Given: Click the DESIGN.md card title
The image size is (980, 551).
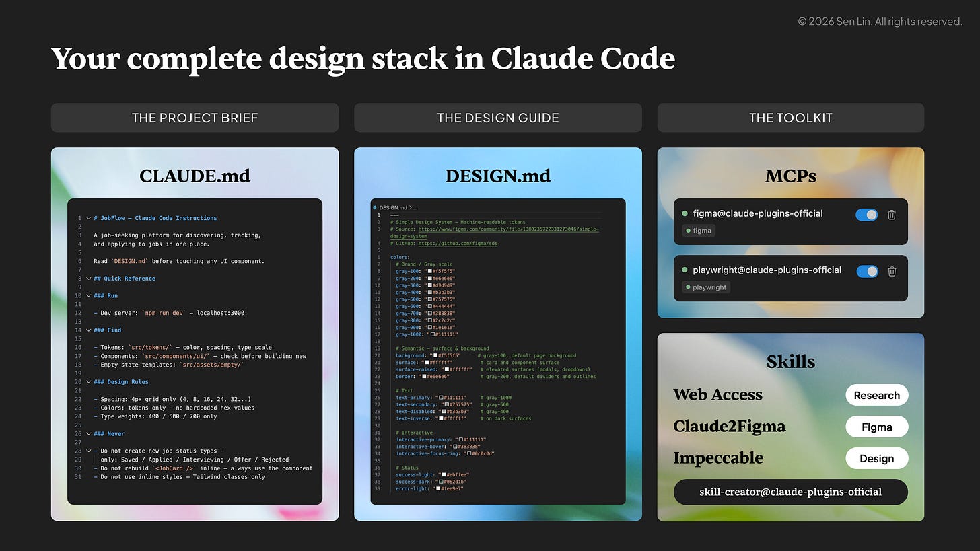Looking at the screenshot, I should pyautogui.click(x=498, y=176).
